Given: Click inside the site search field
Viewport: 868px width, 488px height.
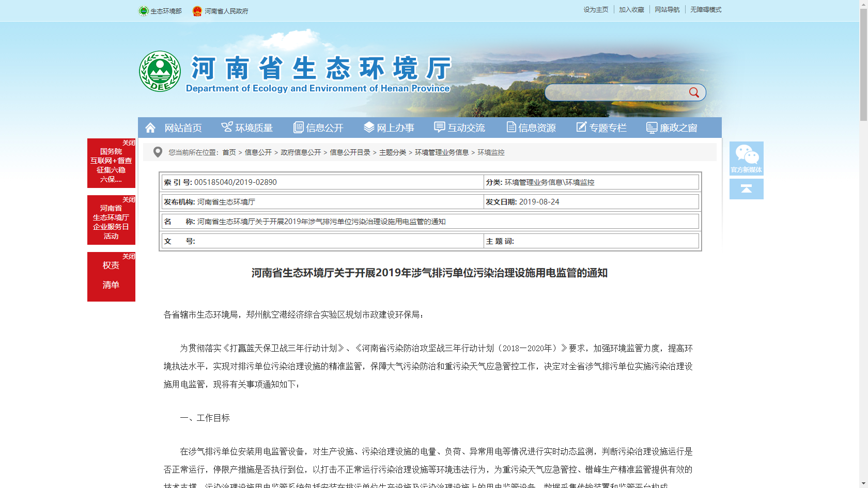Looking at the screenshot, I should tap(615, 92).
